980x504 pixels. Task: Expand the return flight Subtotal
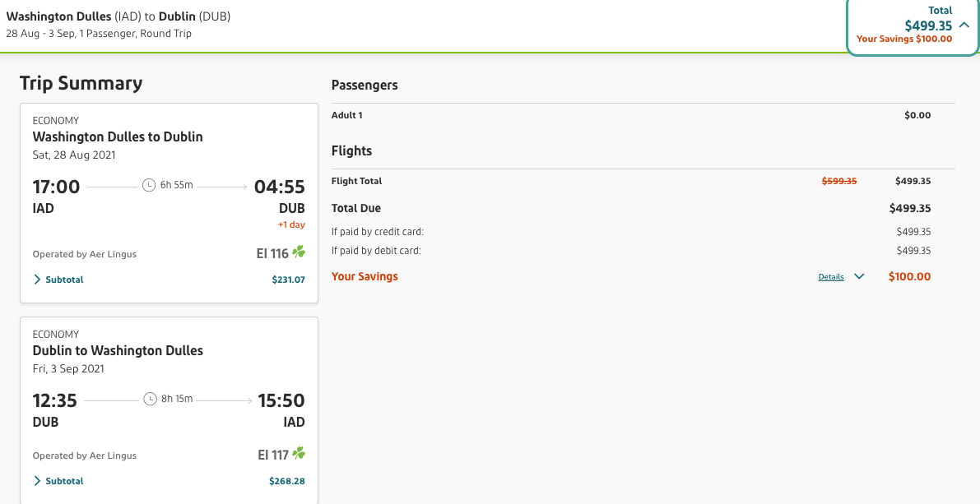58,481
